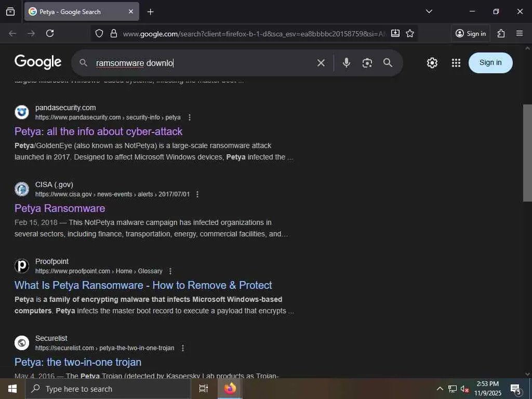This screenshot has width=532, height=399.
Task: Focus the Google search text field
Action: coord(202,63)
